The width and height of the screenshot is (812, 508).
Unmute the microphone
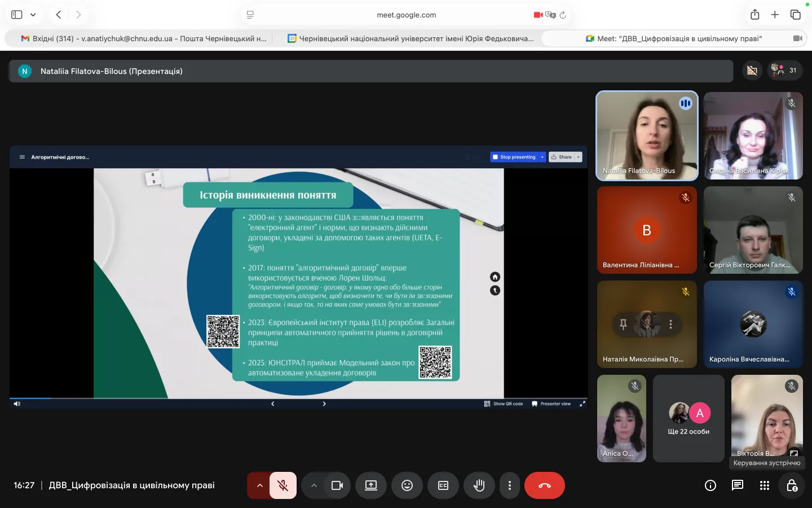click(283, 485)
